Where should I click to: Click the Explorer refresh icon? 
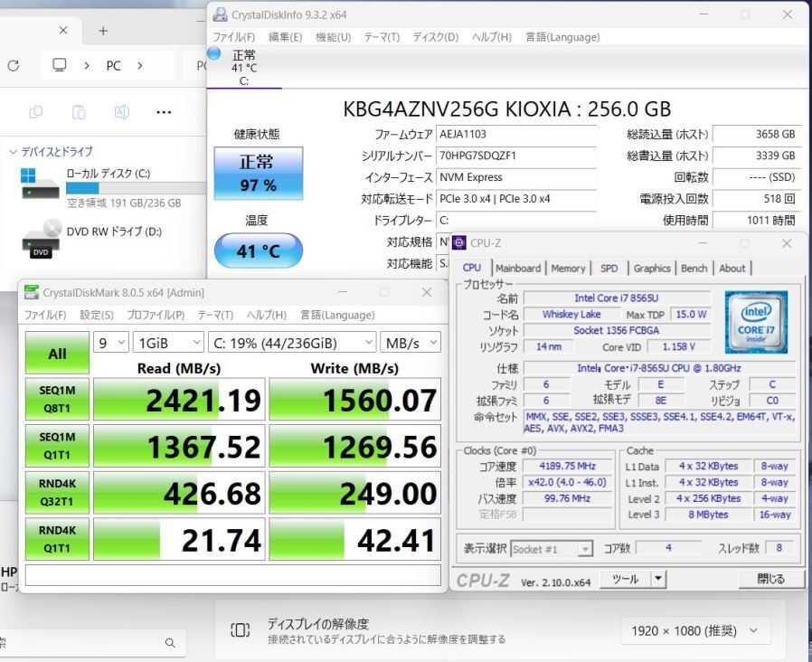click(14, 66)
